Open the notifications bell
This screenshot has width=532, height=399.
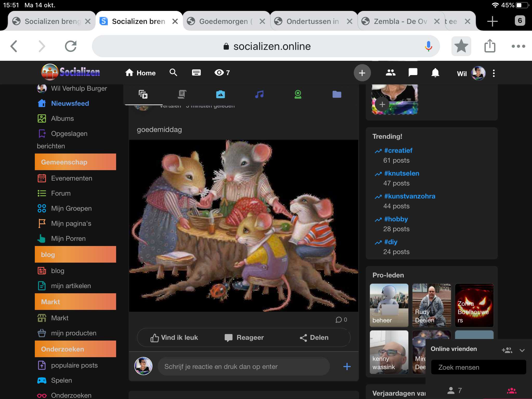(x=435, y=73)
